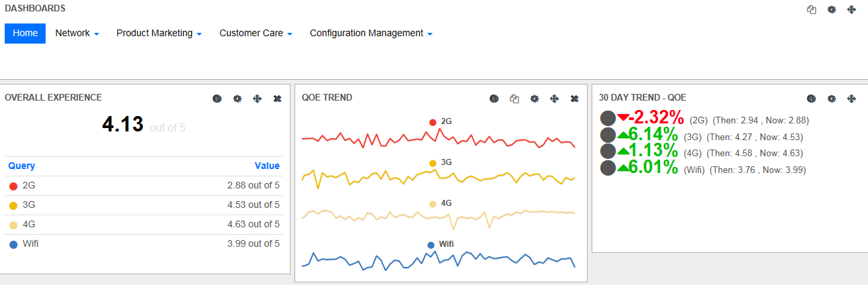Viewport: 868px width, 285px height.
Task: Open the Configuration Management menu
Action: coord(371,33)
